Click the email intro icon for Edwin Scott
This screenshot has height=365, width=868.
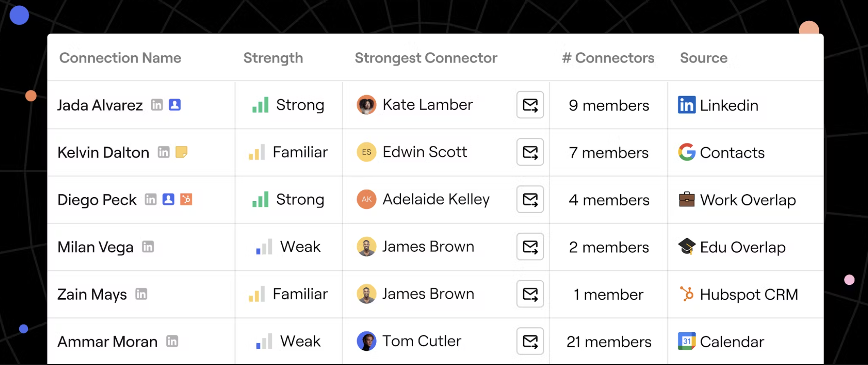530,152
